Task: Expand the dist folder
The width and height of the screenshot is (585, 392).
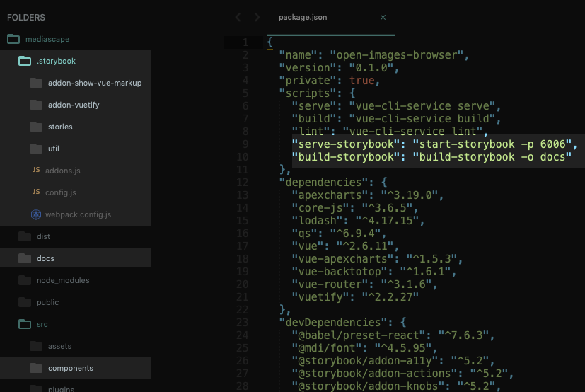Action: point(43,236)
